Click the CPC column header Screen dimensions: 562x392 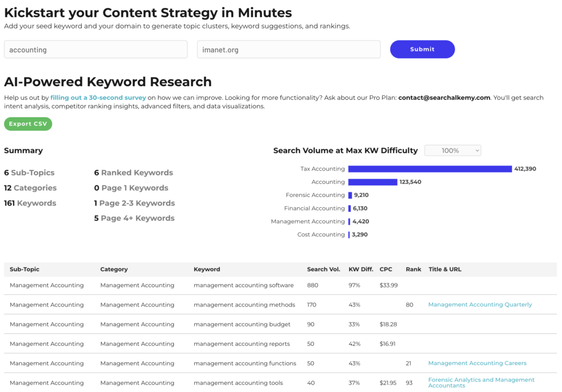click(386, 269)
